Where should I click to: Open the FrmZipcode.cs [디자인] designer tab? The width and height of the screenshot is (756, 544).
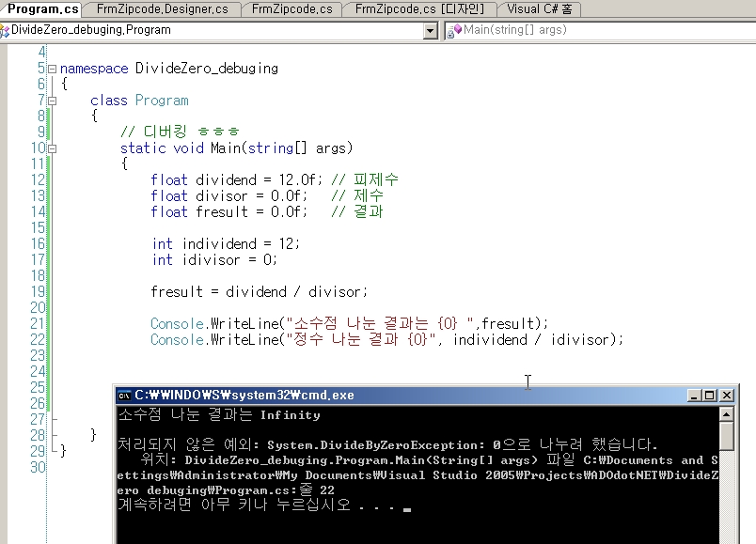coord(419,9)
